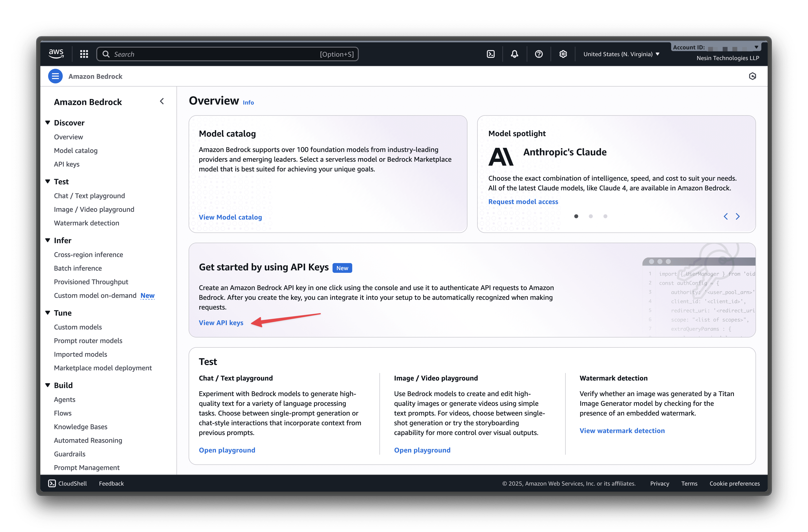
Task: Collapse the Tune navigation section
Action: point(48,312)
